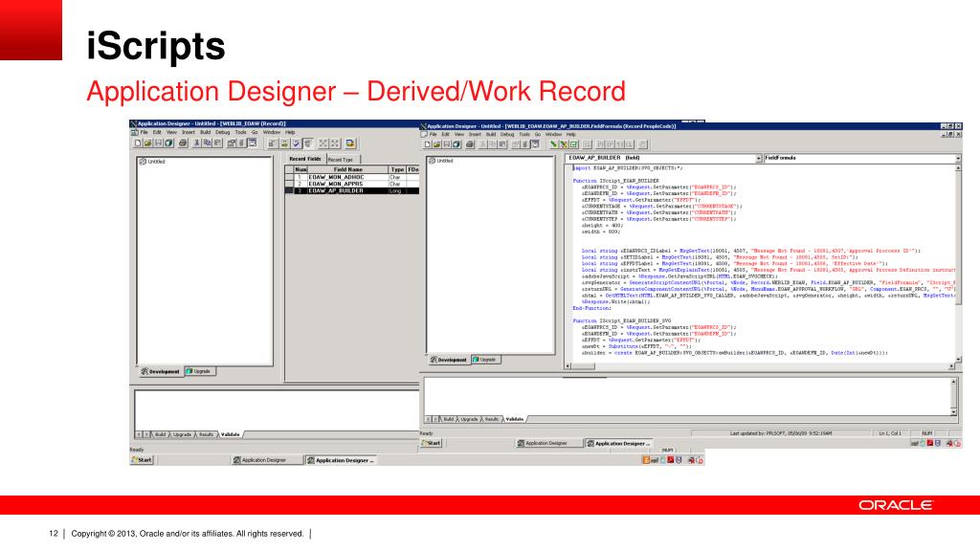The image size is (980, 551).
Task: Toggle Project Workspace icon in left Record window
Action: click(x=253, y=143)
